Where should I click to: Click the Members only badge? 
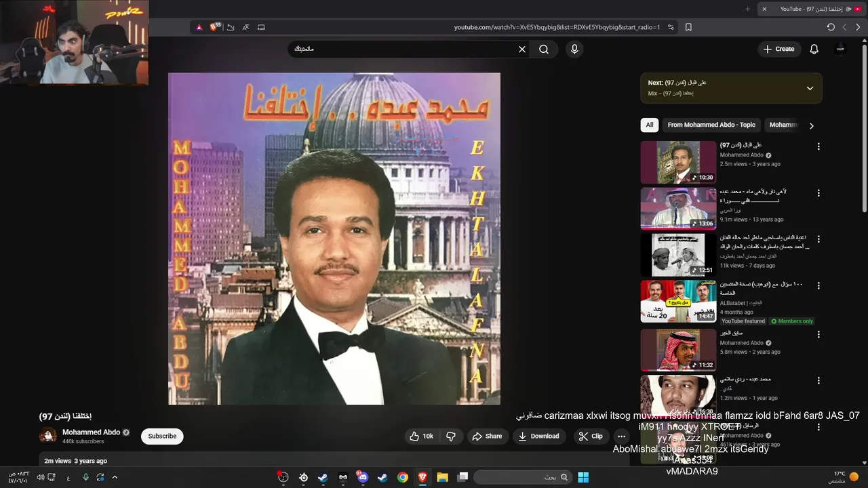coord(792,321)
